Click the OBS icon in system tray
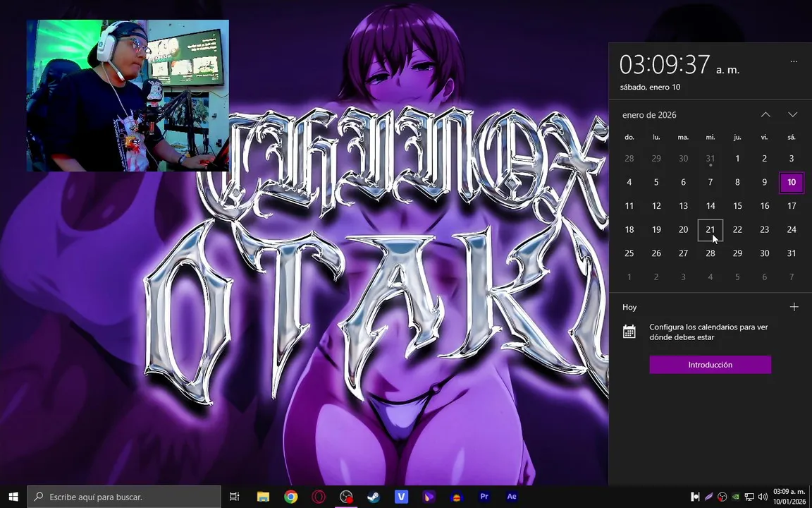This screenshot has width=812, height=508. [722, 497]
